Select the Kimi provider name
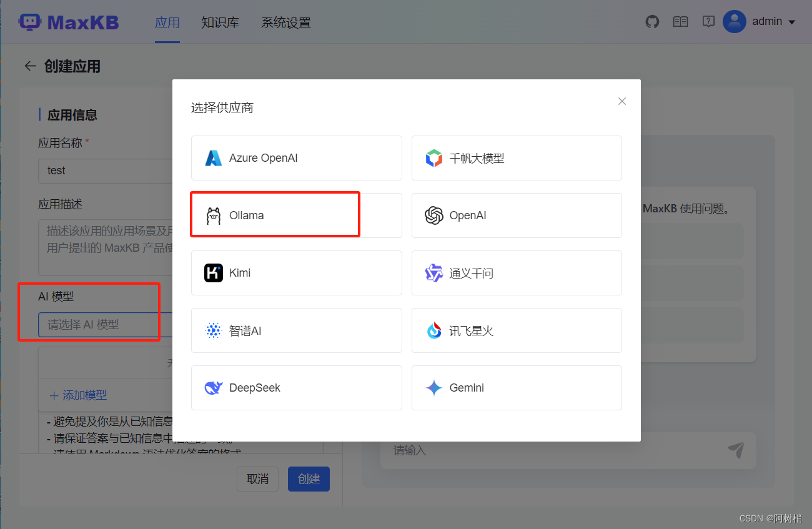The height and width of the screenshot is (529, 812). pos(240,273)
